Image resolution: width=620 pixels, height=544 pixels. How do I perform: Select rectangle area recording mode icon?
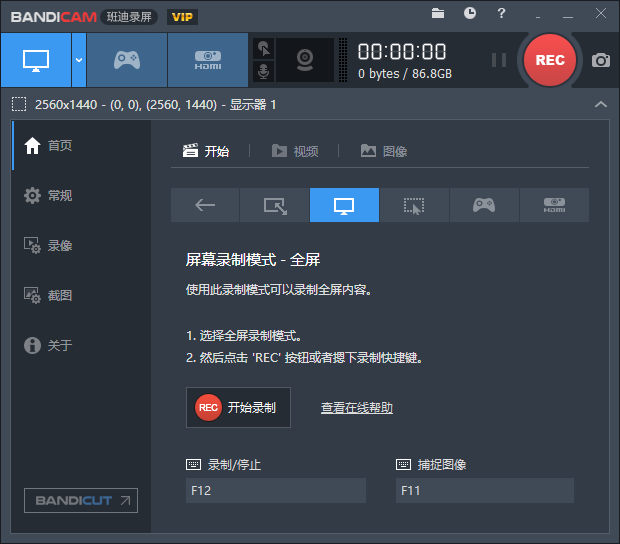[275, 205]
